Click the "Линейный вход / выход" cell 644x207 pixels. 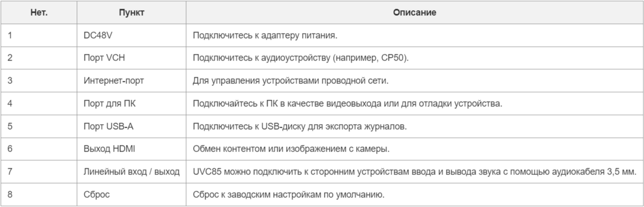click(x=131, y=171)
